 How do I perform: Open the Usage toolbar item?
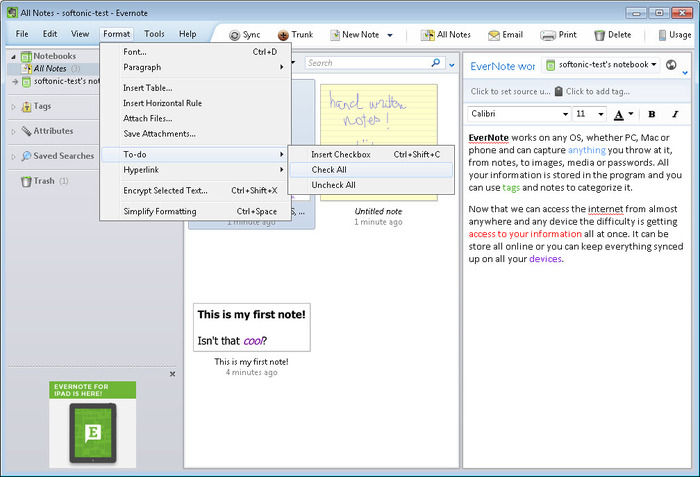(675, 35)
